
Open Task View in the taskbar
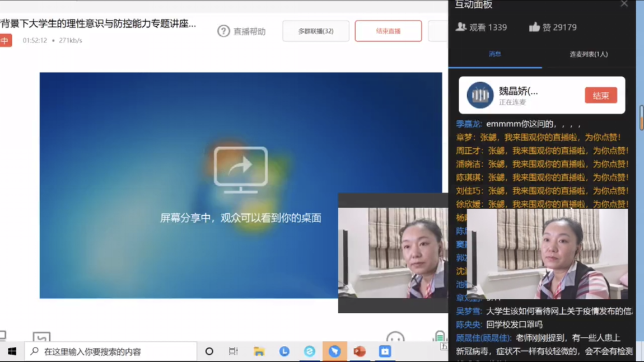tap(234, 351)
